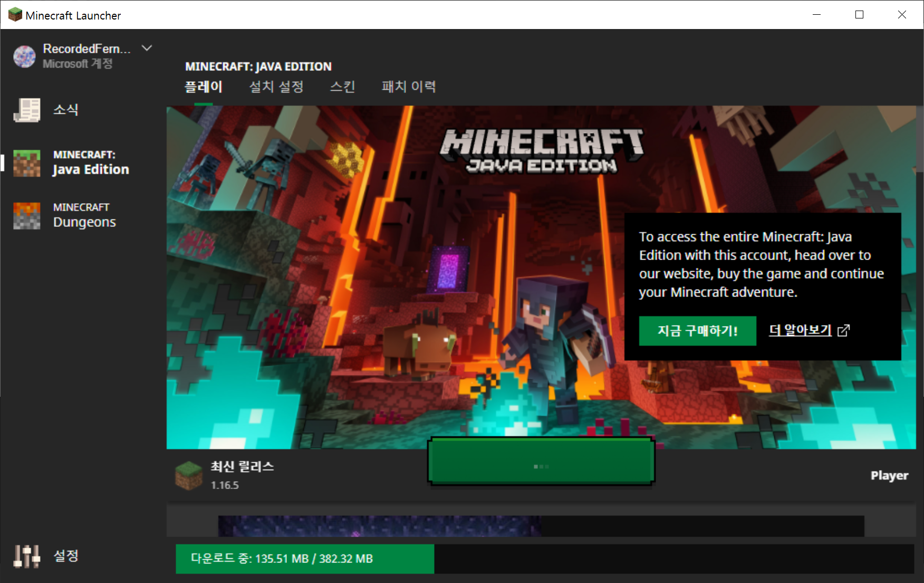Switch to the 설치 설정 tab
Screen dimensions: 924x583
click(276, 87)
